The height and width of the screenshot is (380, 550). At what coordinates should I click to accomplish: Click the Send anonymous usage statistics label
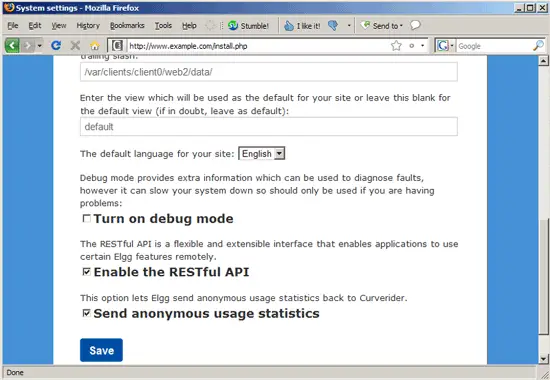[x=207, y=313]
